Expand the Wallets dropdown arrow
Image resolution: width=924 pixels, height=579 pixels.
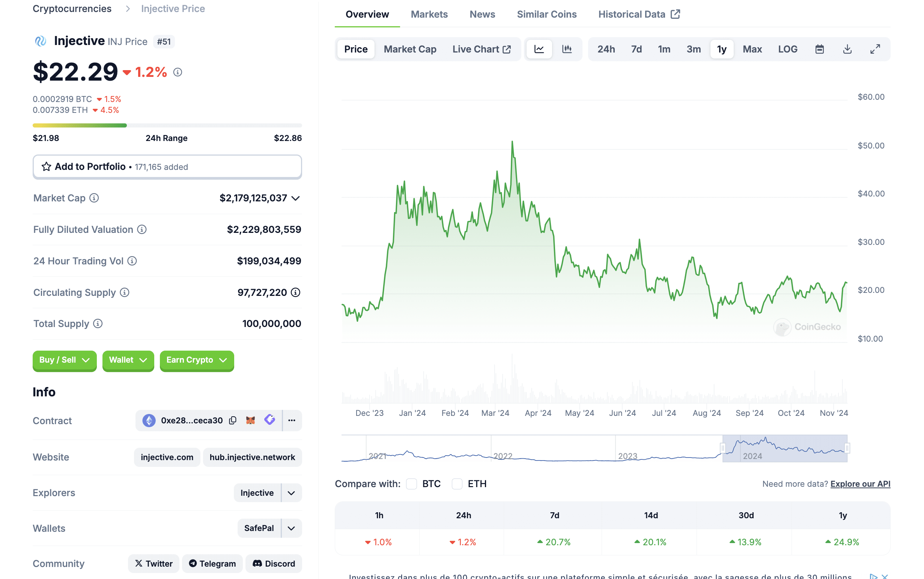pos(291,528)
